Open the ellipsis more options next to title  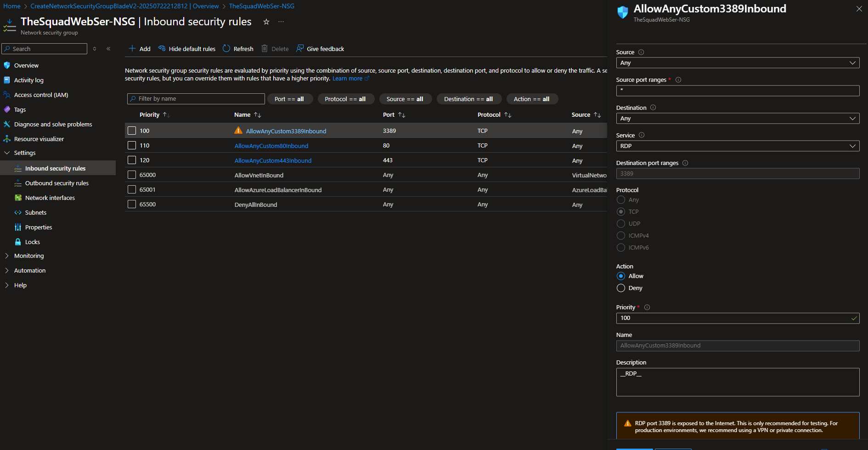pyautogui.click(x=281, y=22)
